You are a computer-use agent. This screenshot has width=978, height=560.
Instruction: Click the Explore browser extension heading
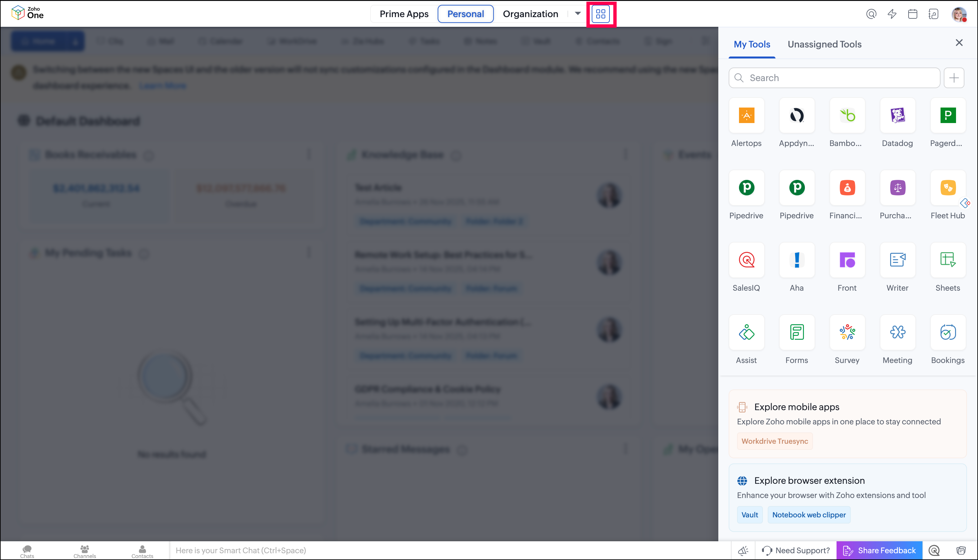point(809,481)
